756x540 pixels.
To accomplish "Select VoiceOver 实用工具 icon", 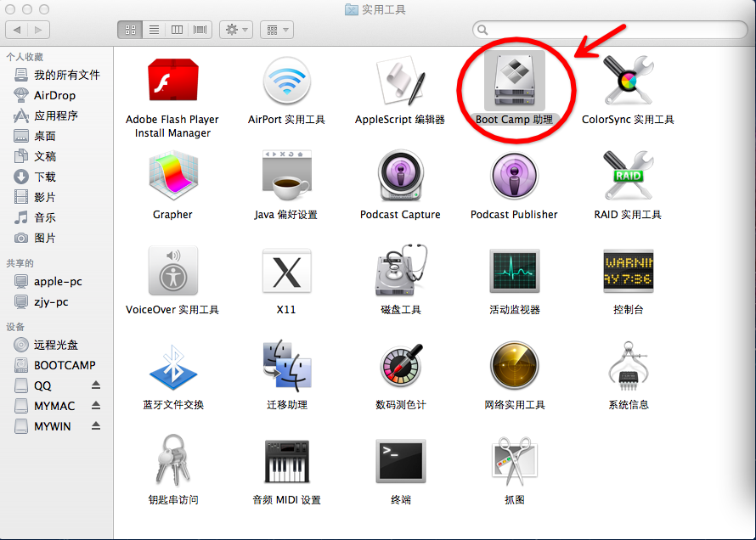I will click(x=173, y=270).
